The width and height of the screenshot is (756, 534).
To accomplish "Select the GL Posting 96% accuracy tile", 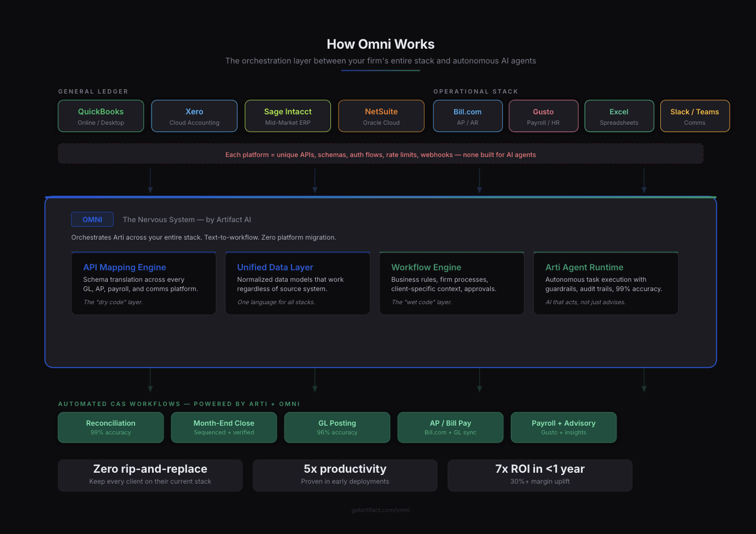I will coord(337,427).
